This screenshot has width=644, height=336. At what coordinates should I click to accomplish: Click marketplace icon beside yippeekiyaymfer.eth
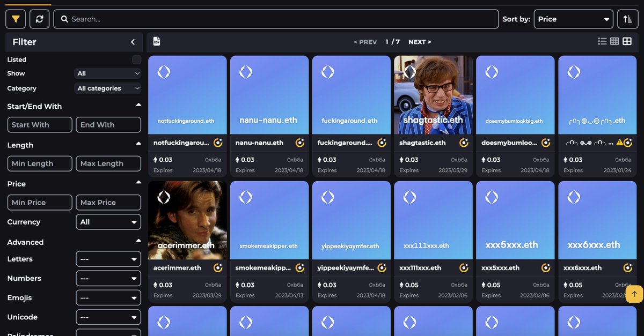click(382, 267)
